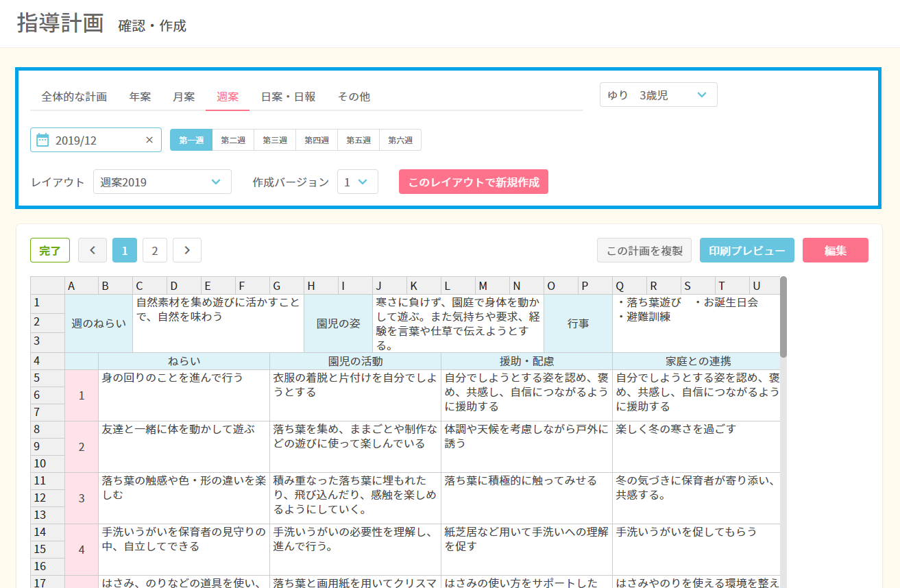Image resolution: width=900 pixels, height=588 pixels.
Task: Click the pink number 3 row cell
Action: (x=82, y=498)
